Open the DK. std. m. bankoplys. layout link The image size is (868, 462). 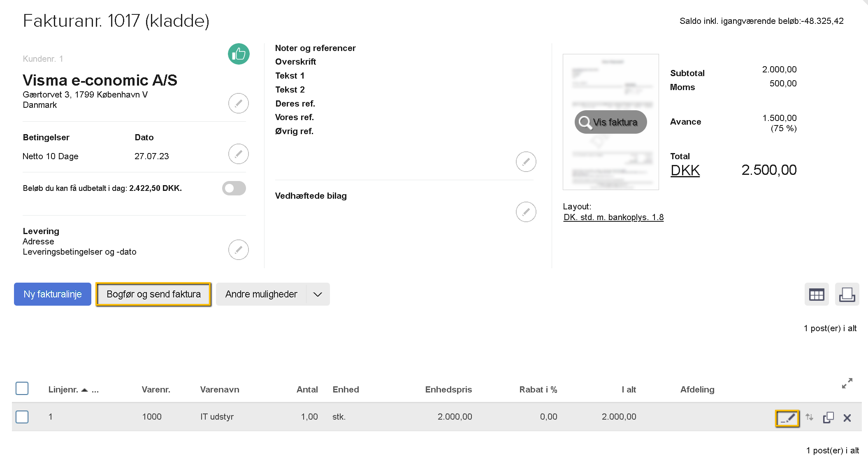[613, 217]
